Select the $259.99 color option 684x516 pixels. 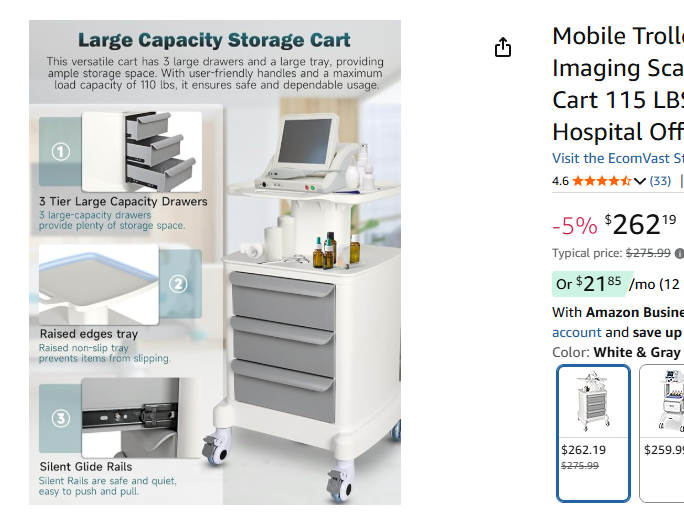(x=663, y=432)
